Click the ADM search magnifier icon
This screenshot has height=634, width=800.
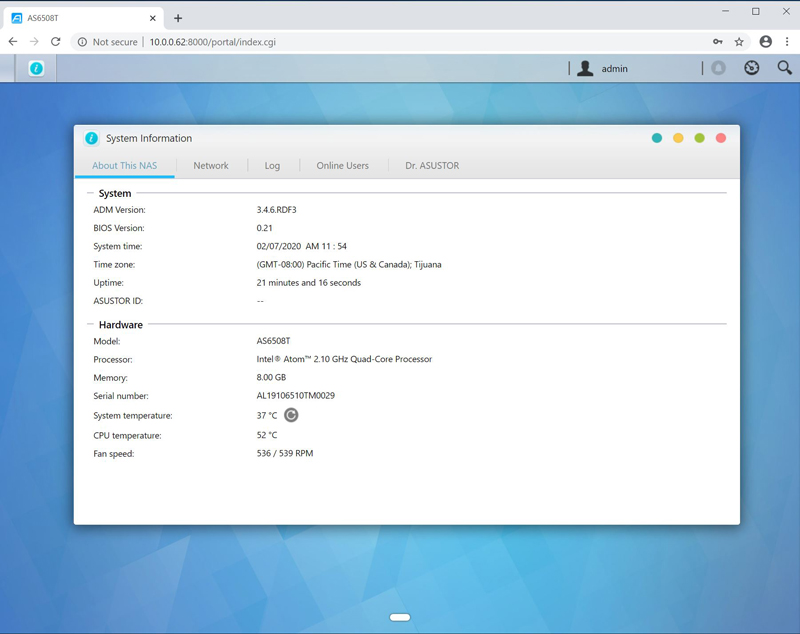[784, 68]
